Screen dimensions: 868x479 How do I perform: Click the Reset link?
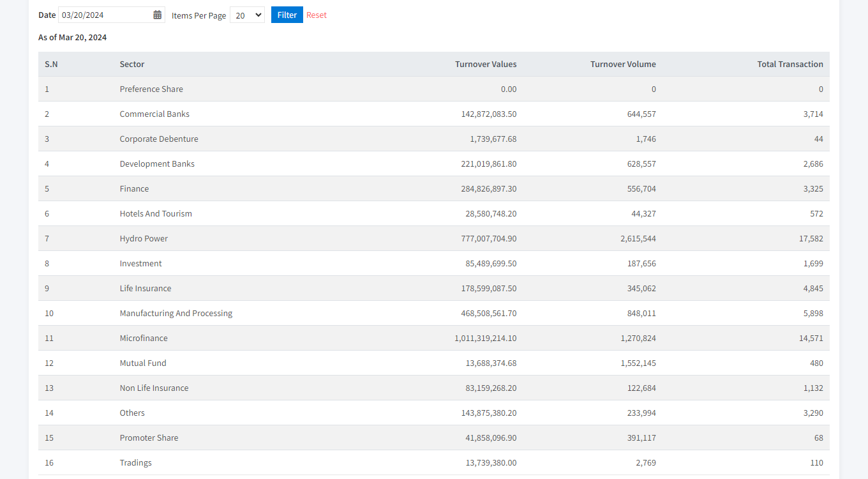coord(316,15)
